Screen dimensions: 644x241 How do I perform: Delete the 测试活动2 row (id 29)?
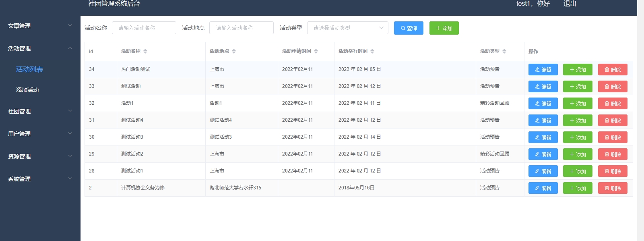[x=613, y=154]
